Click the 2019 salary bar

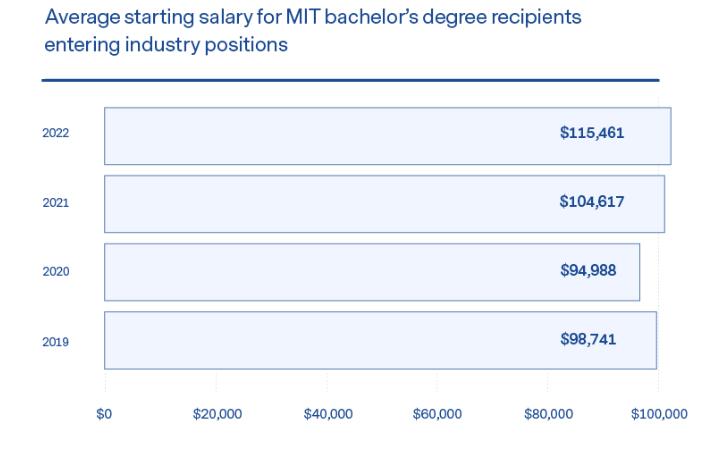pyautogui.click(x=380, y=341)
